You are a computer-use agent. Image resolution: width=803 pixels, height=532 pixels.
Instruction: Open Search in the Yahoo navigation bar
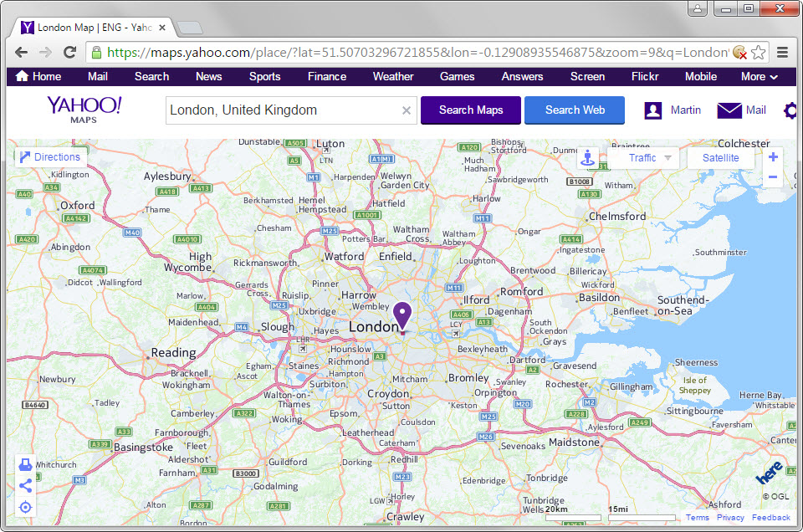coord(151,76)
